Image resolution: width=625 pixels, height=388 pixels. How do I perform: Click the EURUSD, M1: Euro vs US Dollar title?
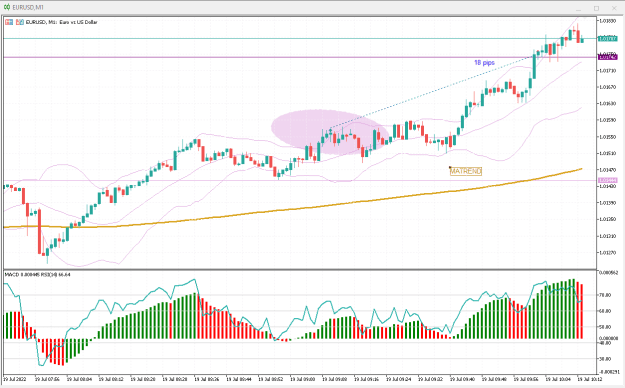[x=61, y=22]
